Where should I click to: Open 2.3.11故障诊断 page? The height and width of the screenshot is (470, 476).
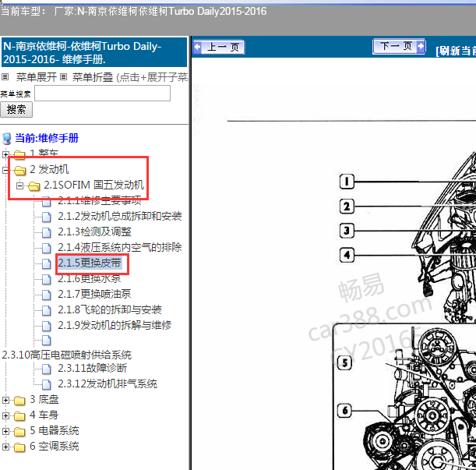pyautogui.click(x=92, y=368)
